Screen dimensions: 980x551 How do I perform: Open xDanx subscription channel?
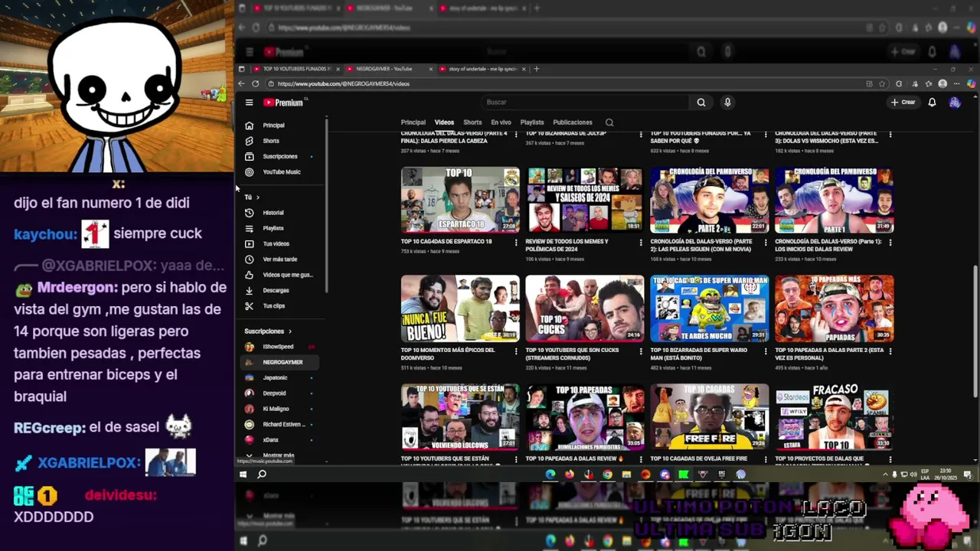(279, 440)
